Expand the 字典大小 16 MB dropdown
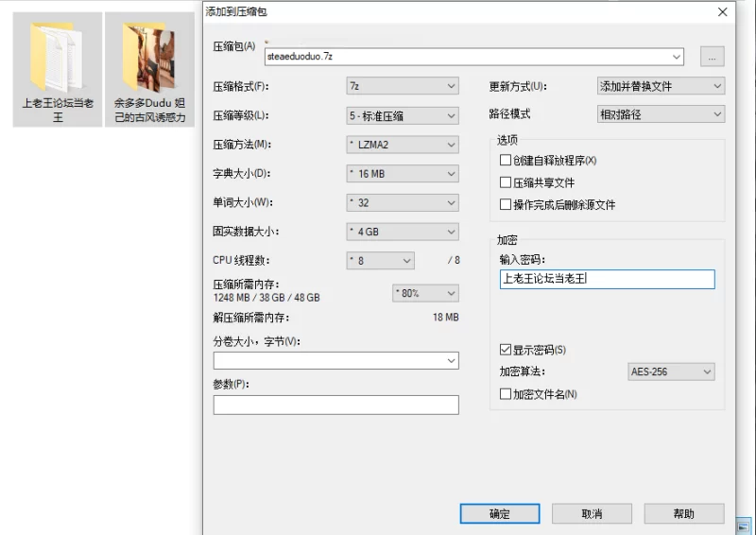756x535 pixels. (403, 174)
